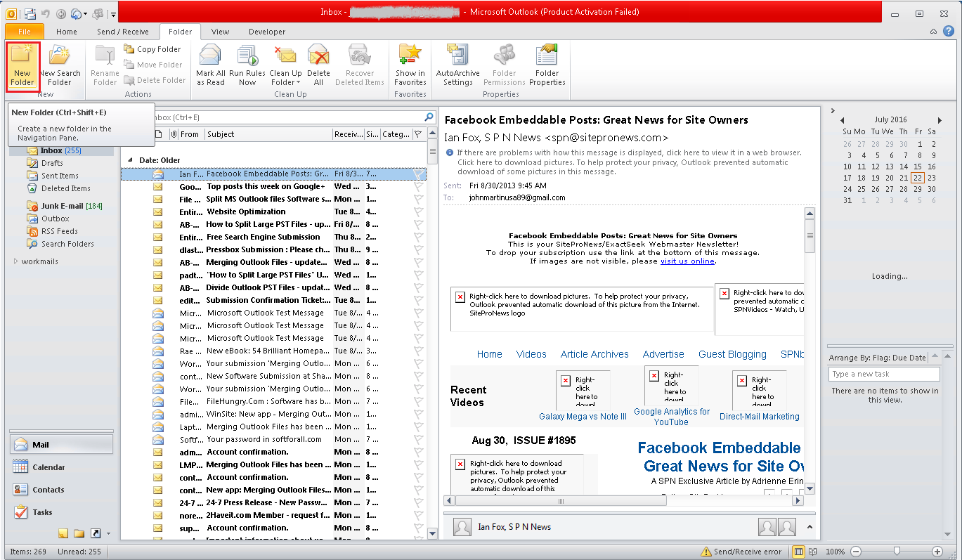Open Clean Up Folder dropdown
Screen dimensions: 962x560
click(285, 77)
